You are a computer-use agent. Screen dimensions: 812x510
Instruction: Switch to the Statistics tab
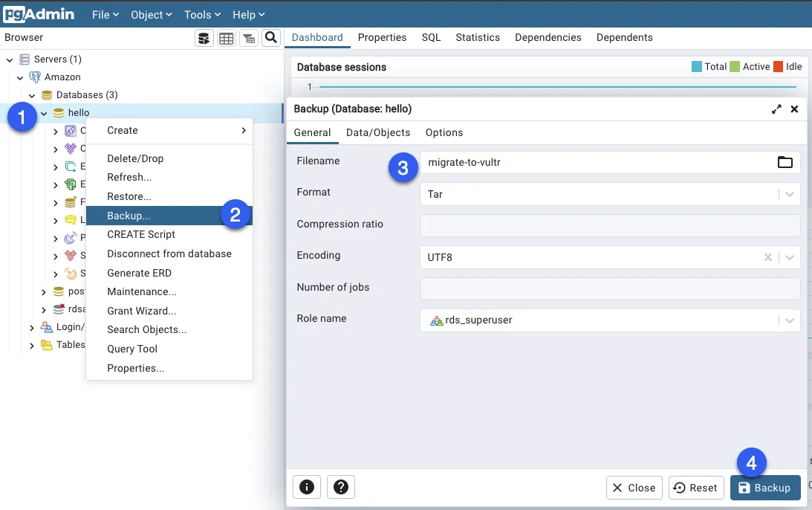(478, 37)
